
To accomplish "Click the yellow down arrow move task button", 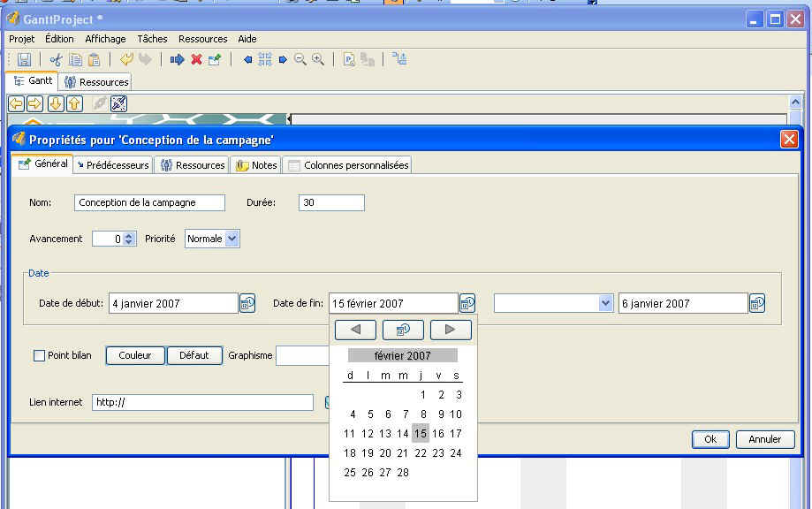I will [56, 104].
